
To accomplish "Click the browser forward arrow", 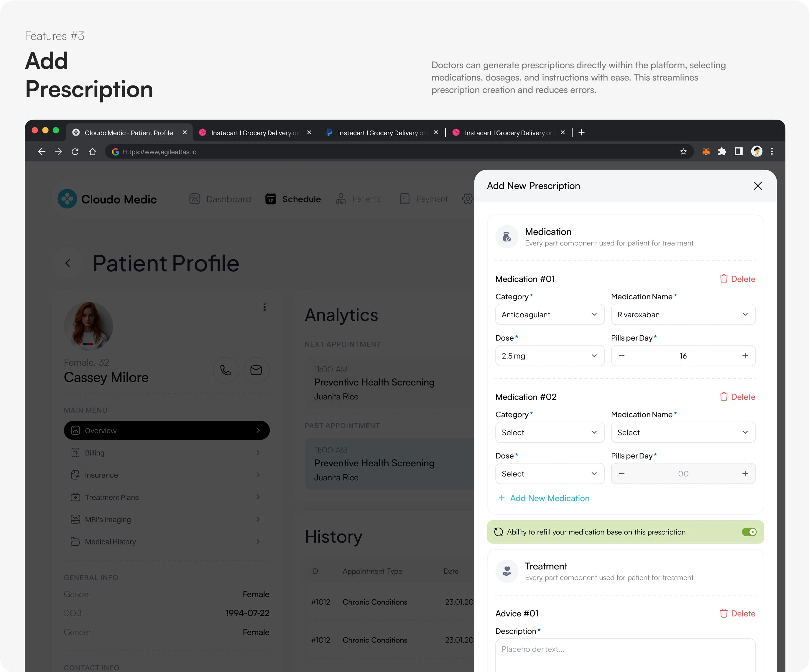I will [x=59, y=152].
